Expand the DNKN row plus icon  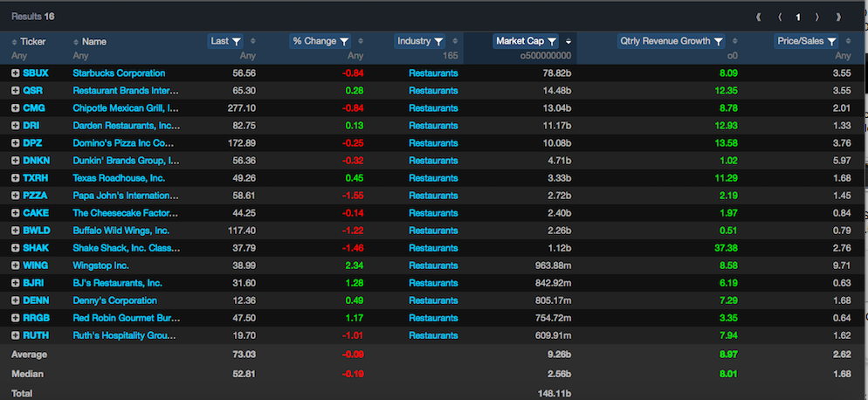(16, 161)
